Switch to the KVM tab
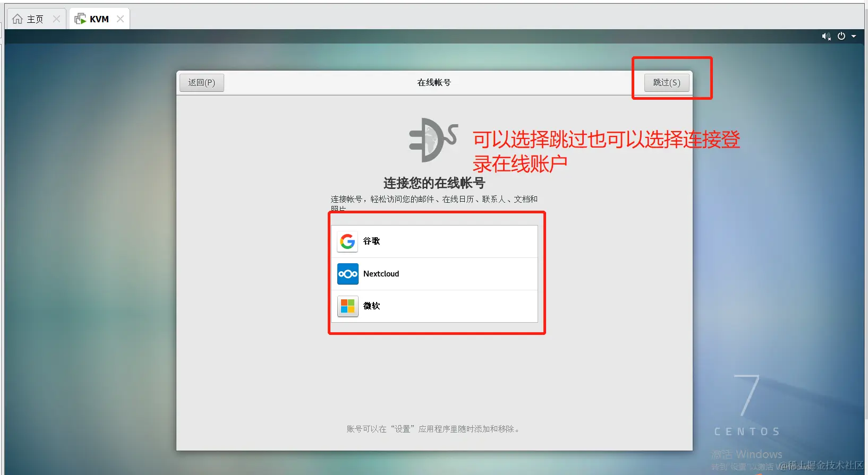868x475 pixels. (99, 19)
